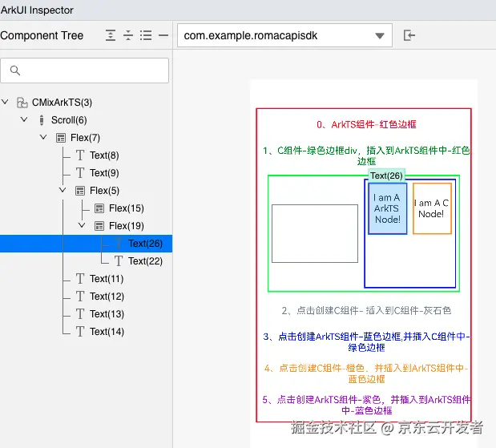Collapse the Flex(7) node chevron
The image size is (496, 448).
coord(43,137)
